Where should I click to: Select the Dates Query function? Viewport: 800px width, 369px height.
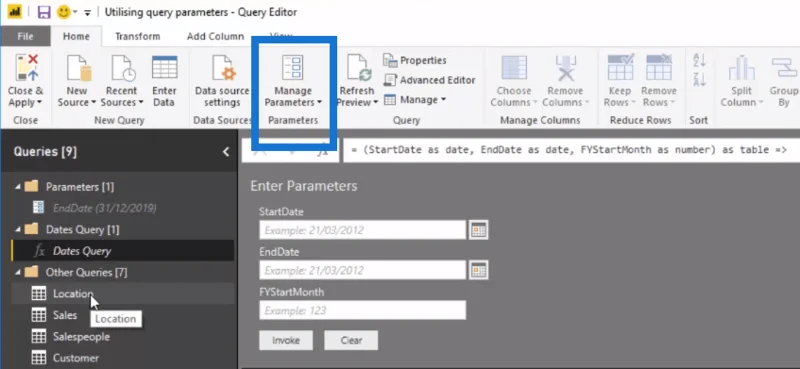[122, 251]
